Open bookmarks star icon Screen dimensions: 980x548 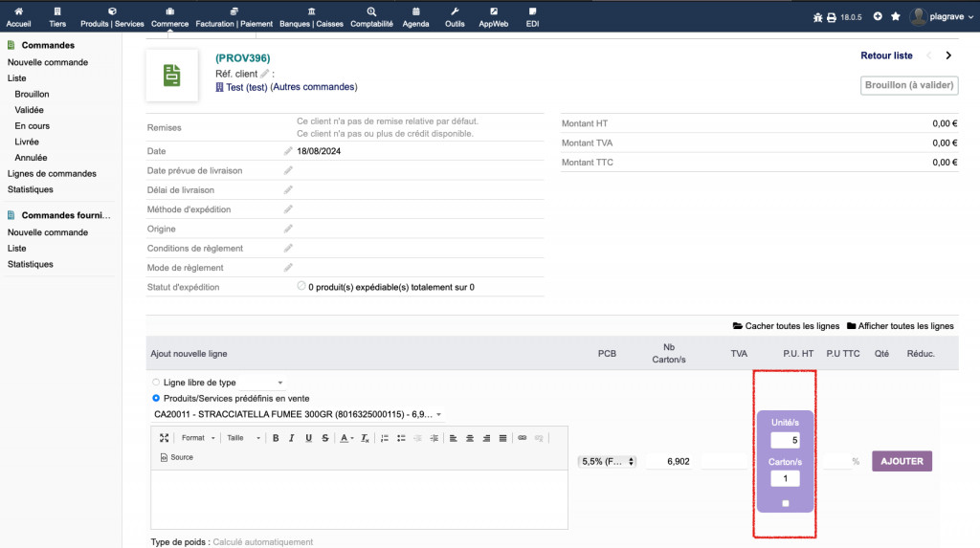click(896, 16)
